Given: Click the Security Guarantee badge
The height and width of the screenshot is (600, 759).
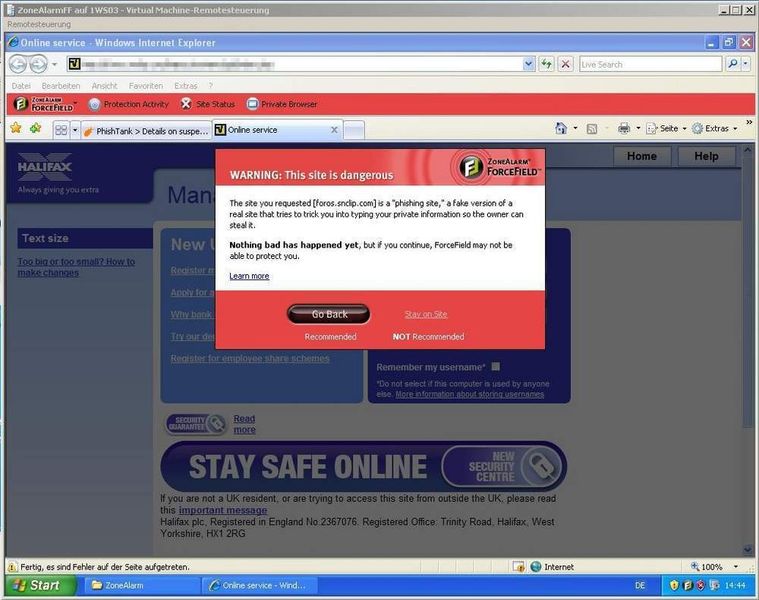Looking at the screenshot, I should (x=196, y=424).
